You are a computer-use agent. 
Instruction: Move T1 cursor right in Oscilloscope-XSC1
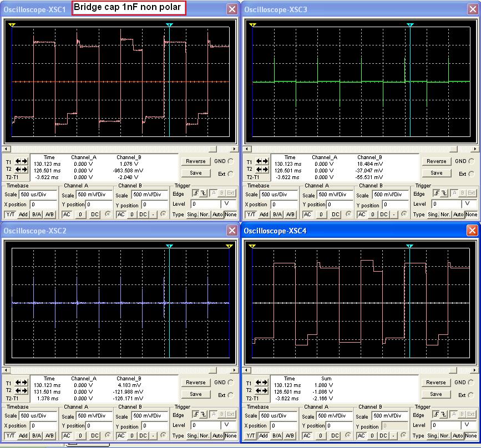point(24,161)
